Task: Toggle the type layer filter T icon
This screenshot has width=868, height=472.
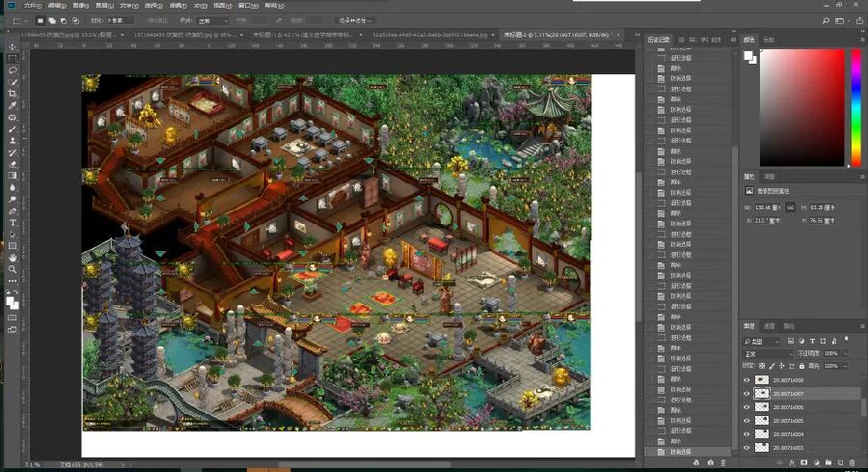Action: click(x=812, y=341)
